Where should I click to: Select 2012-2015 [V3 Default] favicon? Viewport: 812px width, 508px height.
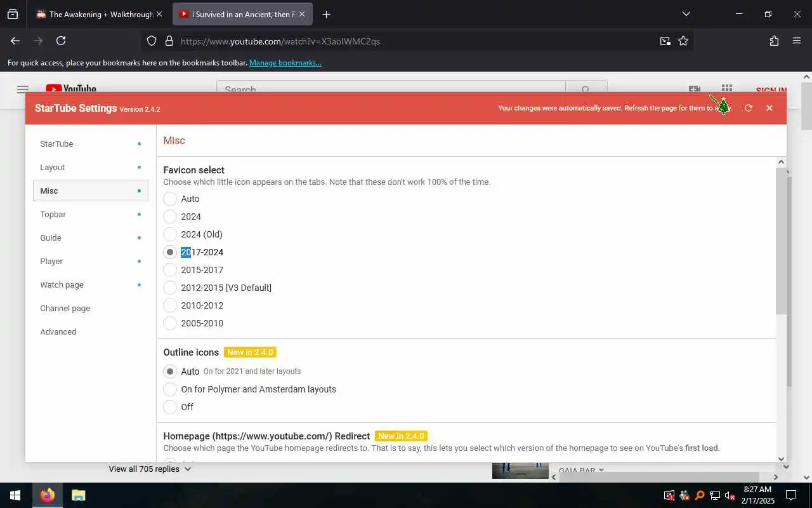[170, 288]
